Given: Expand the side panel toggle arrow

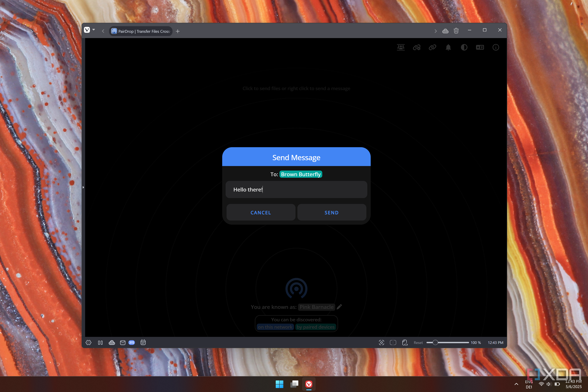Looking at the screenshot, I should click(x=83, y=187).
